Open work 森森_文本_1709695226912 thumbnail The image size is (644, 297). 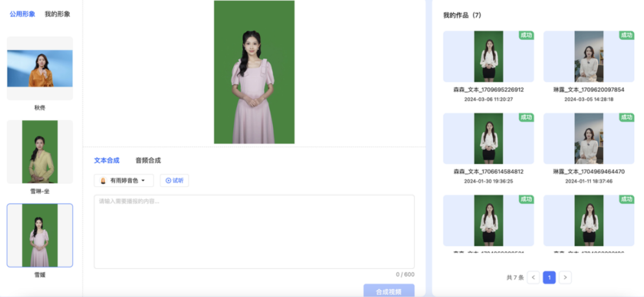coord(488,57)
